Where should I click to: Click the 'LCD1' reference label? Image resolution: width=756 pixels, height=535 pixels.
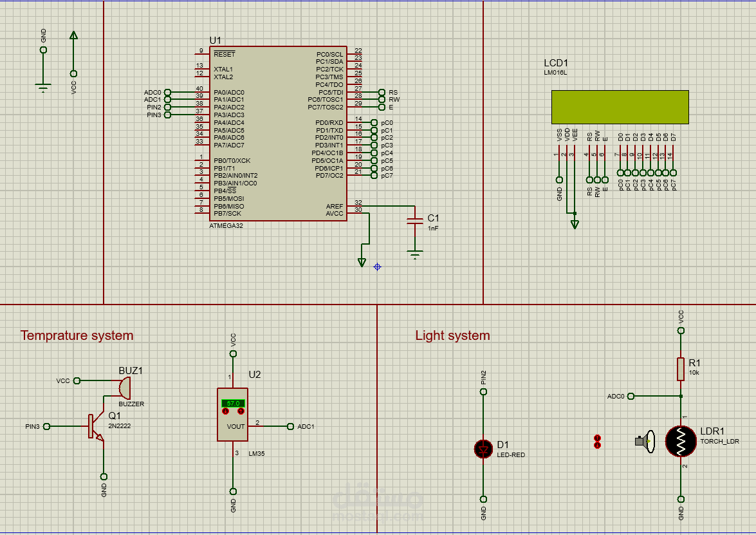click(x=556, y=63)
